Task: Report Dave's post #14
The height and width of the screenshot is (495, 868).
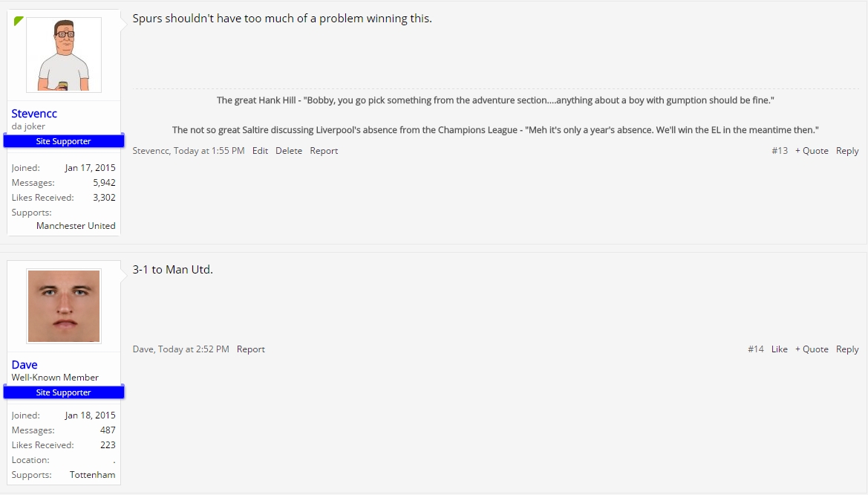Action: (x=251, y=349)
